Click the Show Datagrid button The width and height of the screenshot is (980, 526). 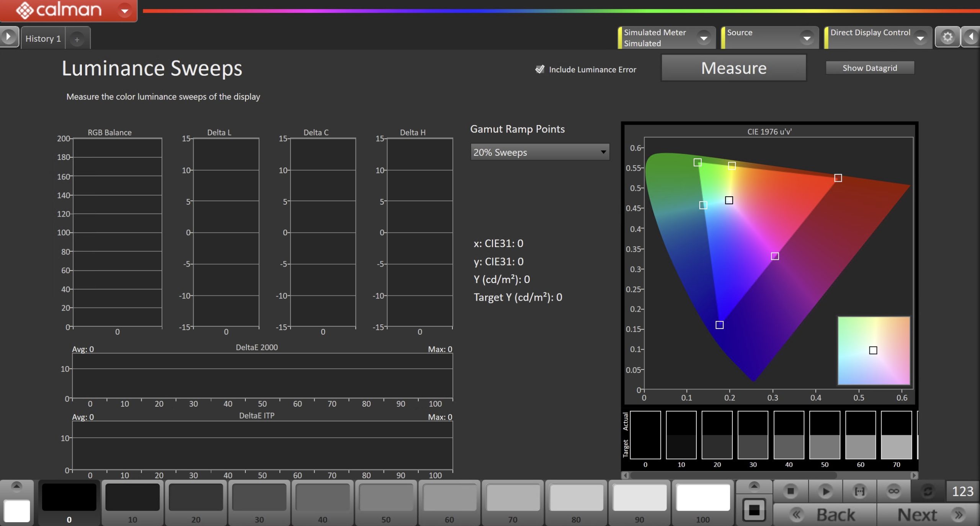(x=870, y=68)
